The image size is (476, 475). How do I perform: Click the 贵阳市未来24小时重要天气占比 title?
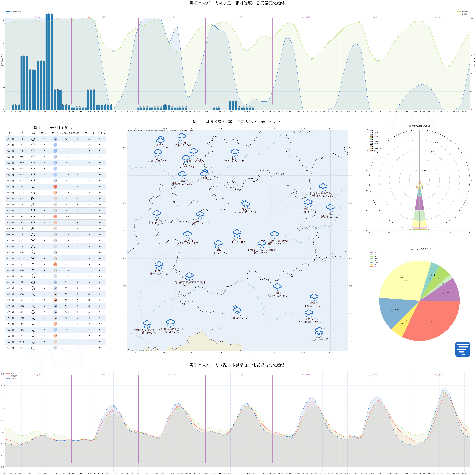419,249
